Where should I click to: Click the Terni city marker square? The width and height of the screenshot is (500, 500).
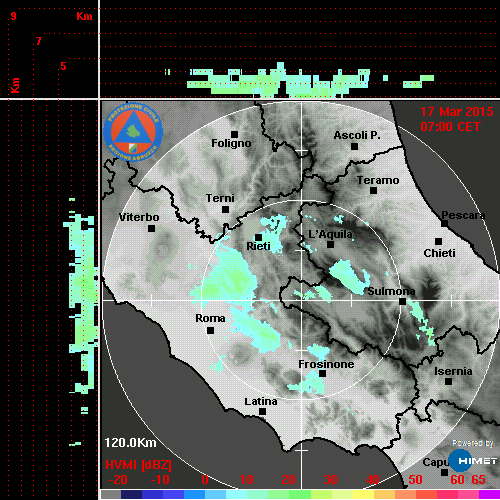(x=225, y=209)
